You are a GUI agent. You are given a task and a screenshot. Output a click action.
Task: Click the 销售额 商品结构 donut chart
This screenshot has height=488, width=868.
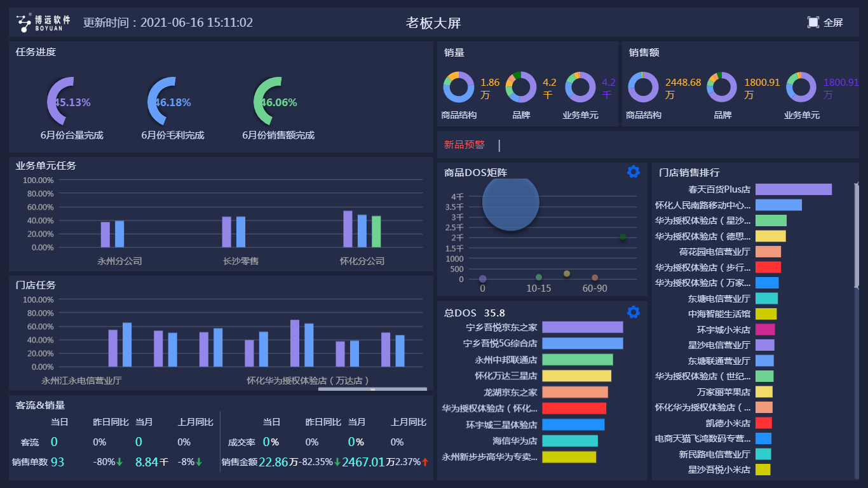click(644, 87)
